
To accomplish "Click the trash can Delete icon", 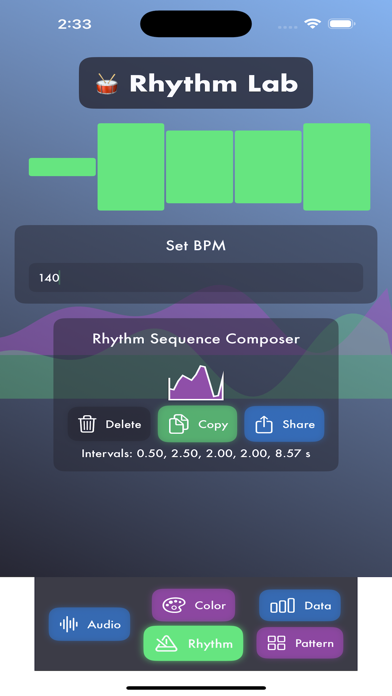I will 87,424.
